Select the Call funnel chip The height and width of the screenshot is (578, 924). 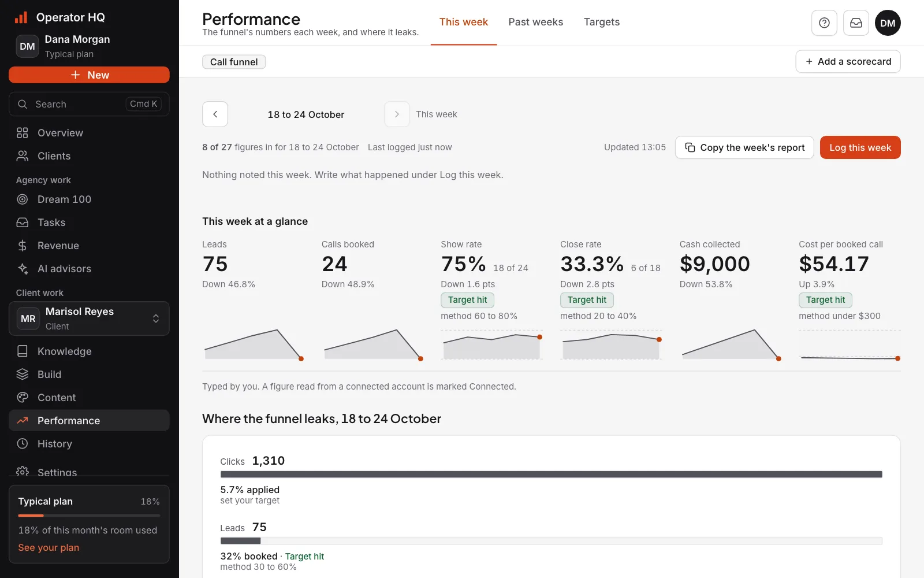point(234,62)
